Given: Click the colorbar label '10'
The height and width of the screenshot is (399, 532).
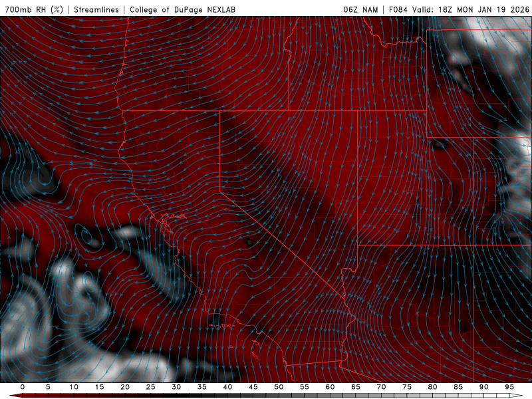Looking at the screenshot, I should pos(74,387).
